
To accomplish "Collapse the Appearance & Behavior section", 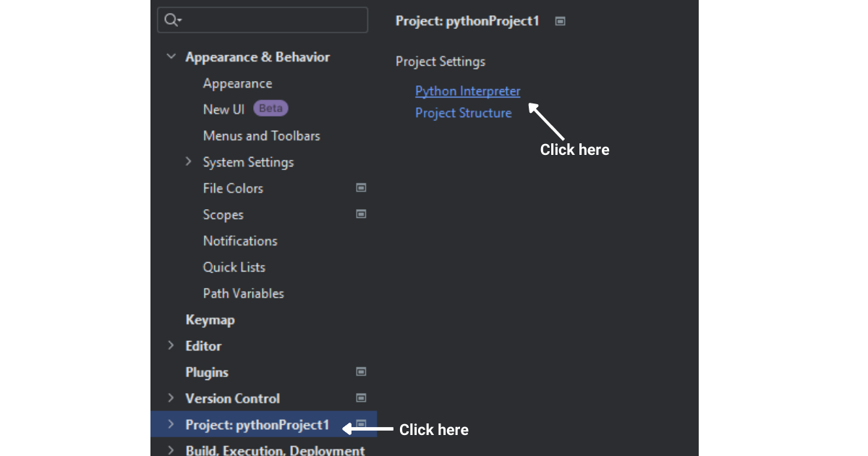I will (171, 56).
